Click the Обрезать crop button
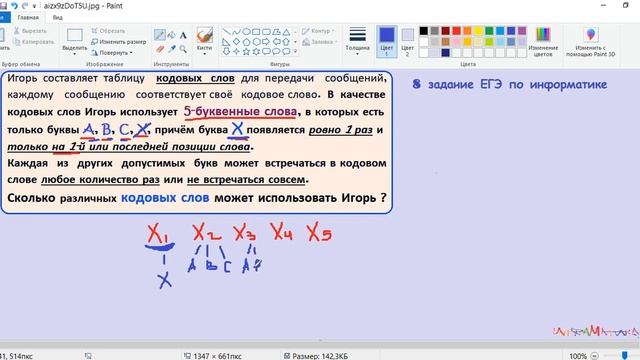Screen dimensions: 640x360 pyautogui.click(x=108, y=31)
